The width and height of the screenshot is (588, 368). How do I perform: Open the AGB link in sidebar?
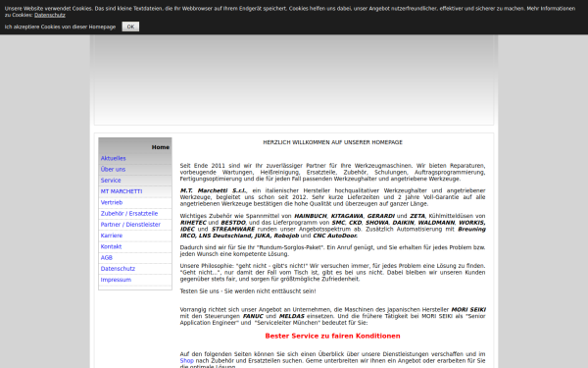coord(107,257)
